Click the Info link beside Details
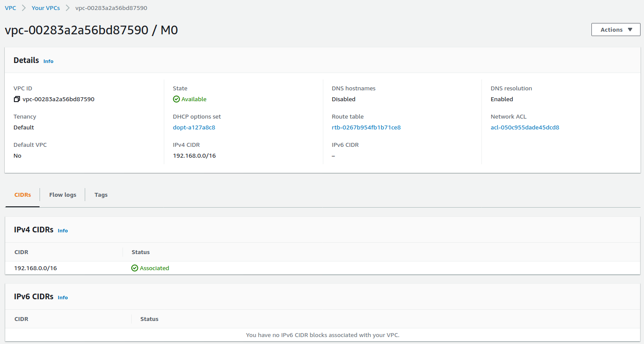The width and height of the screenshot is (644, 344). point(48,61)
